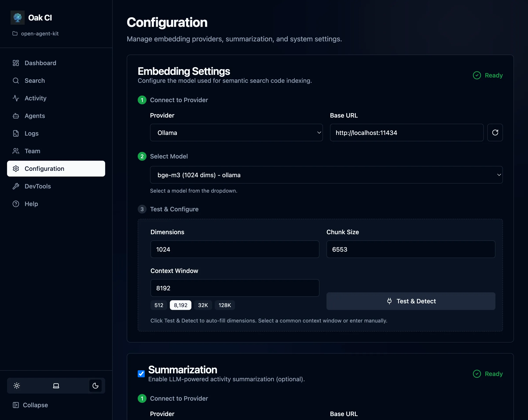The width and height of the screenshot is (528, 420).
Task: Click the Chunk Size input field
Action: pyautogui.click(x=411, y=249)
